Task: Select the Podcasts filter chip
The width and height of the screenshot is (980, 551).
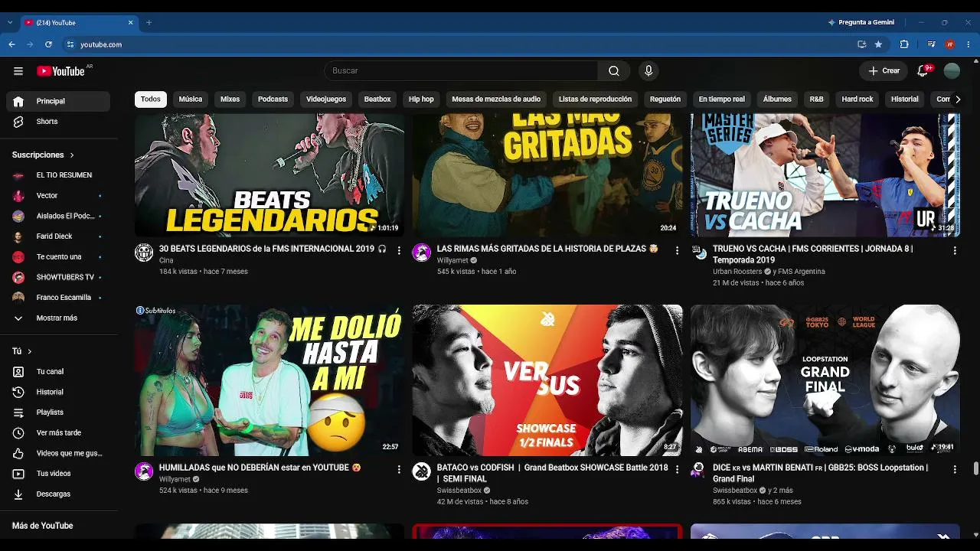Action: [273, 99]
